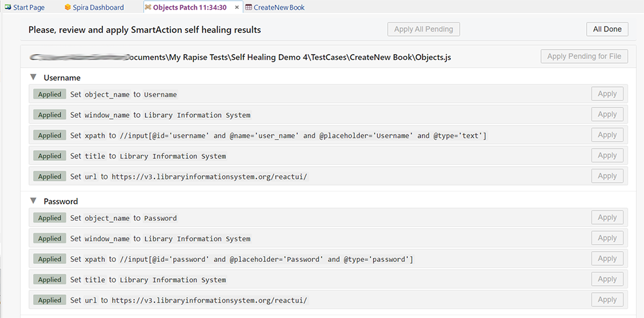Click Apply Pending for File button
The height and width of the screenshot is (318, 644).
click(x=584, y=56)
